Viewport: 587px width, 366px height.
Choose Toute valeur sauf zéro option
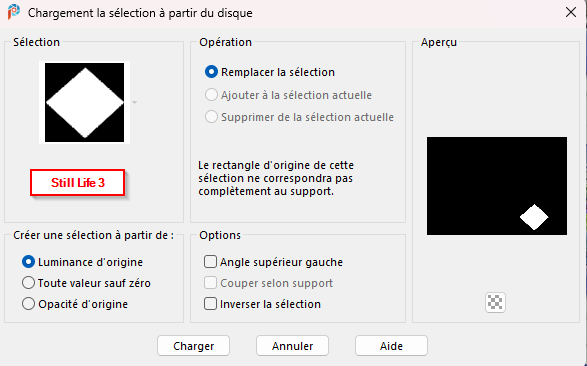pyautogui.click(x=28, y=283)
